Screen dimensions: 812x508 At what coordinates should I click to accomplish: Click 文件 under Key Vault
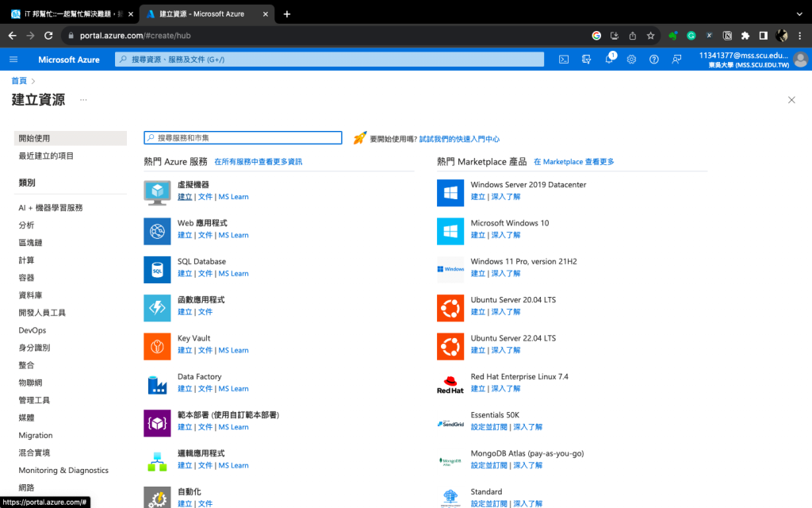[205, 350]
